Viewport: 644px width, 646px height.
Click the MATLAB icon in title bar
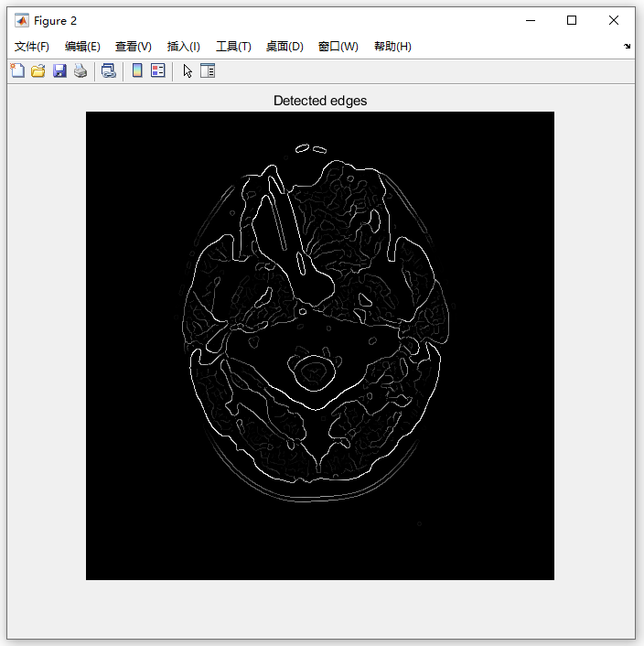22,20
